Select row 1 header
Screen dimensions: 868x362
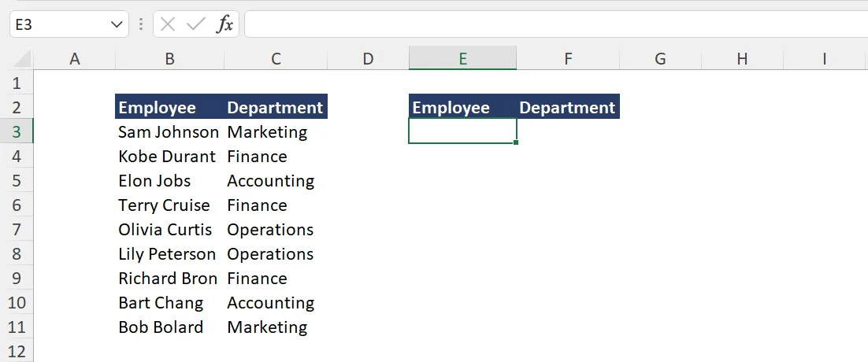point(17,83)
